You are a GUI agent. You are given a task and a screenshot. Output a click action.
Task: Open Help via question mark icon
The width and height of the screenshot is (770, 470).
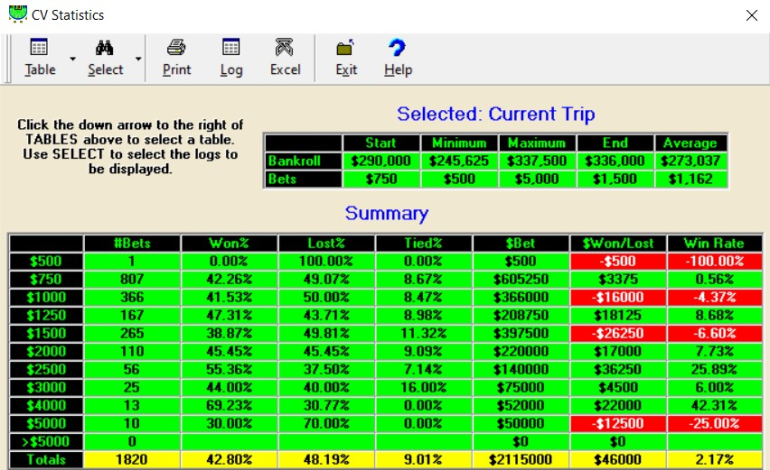coord(398,48)
